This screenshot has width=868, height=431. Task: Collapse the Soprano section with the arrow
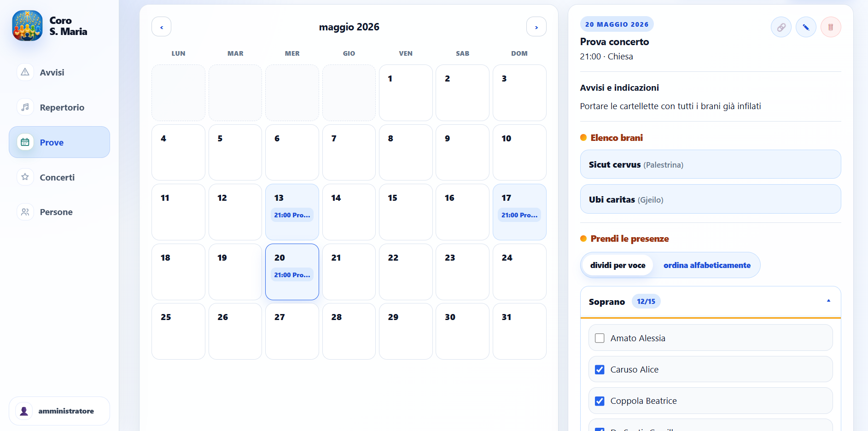coord(828,301)
